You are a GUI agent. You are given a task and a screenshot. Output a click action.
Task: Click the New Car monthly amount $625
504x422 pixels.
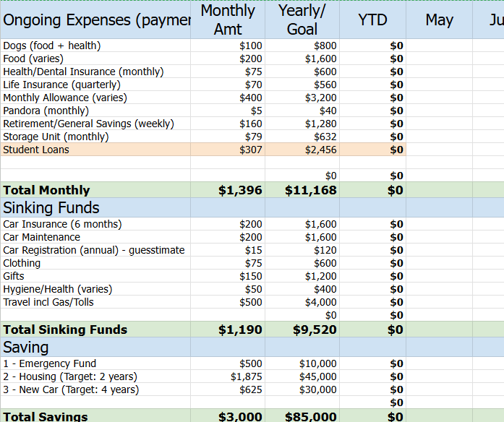coord(251,389)
